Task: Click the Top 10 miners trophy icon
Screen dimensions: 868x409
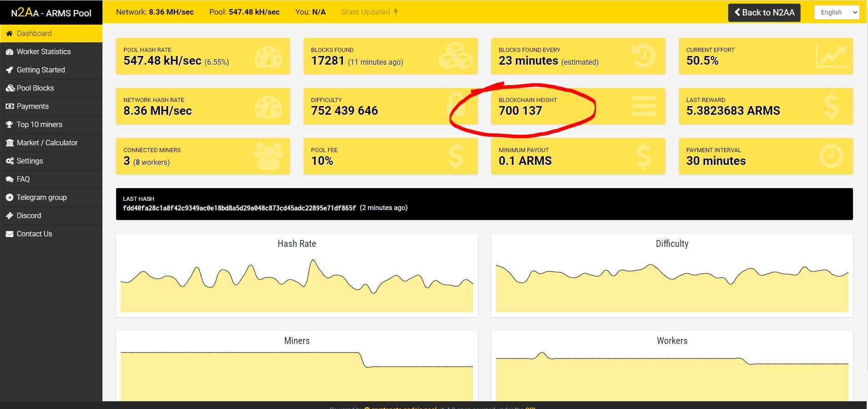Action: (10, 125)
